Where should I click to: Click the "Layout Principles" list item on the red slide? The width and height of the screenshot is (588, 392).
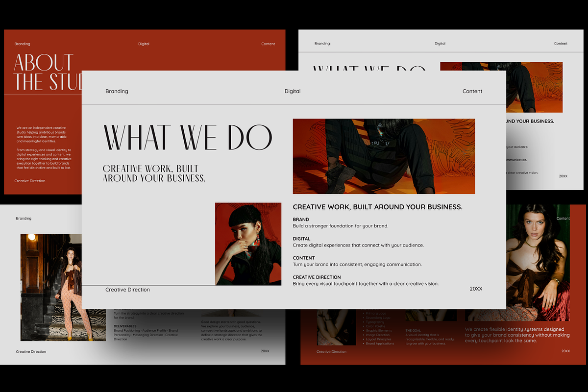pos(378,339)
